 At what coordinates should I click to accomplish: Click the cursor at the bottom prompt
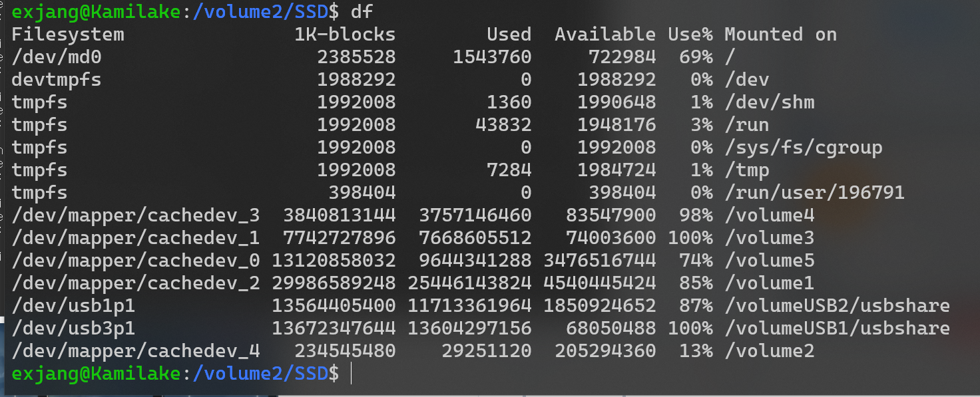click(x=351, y=374)
